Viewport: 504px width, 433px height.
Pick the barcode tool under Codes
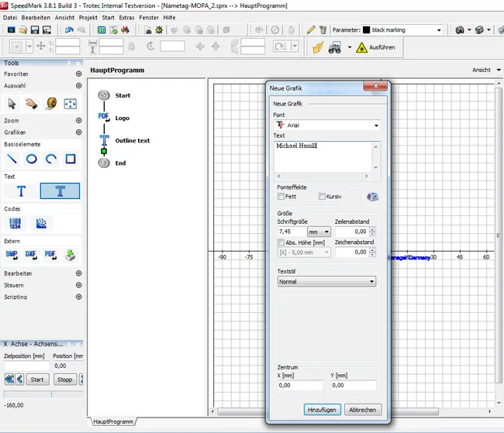pos(16,223)
